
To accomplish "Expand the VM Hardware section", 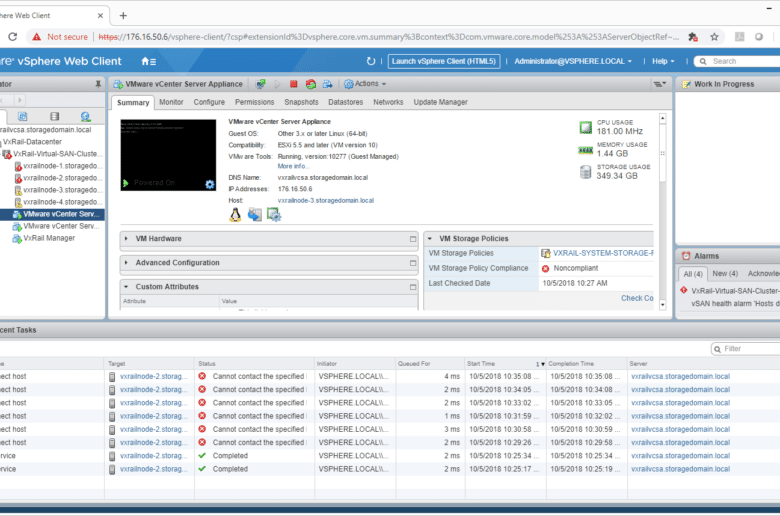I will (126, 239).
